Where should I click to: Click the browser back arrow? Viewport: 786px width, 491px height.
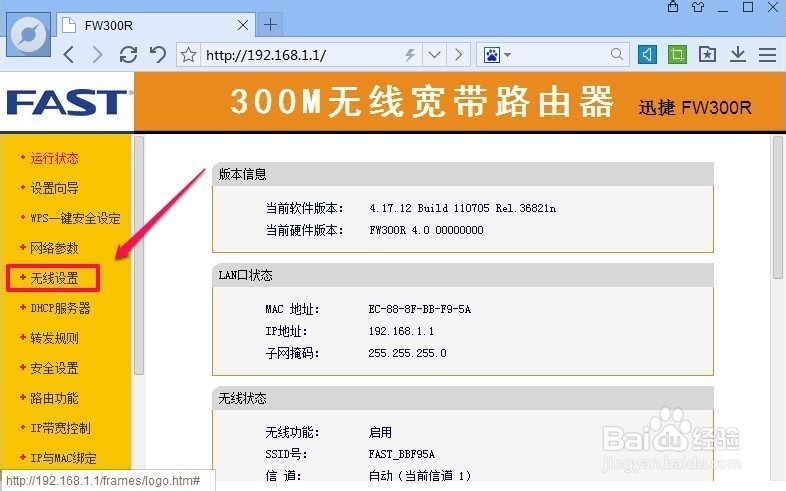(x=69, y=54)
